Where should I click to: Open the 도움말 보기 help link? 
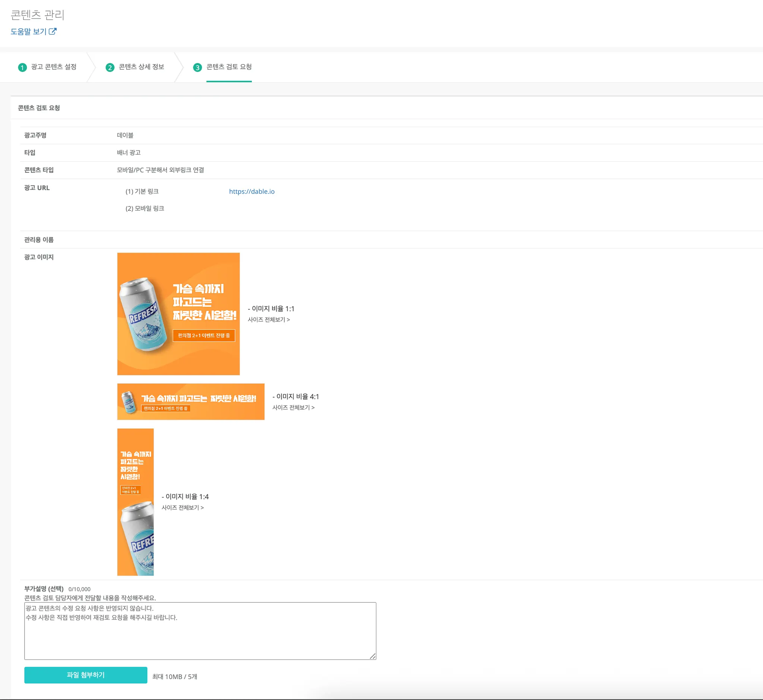point(28,31)
